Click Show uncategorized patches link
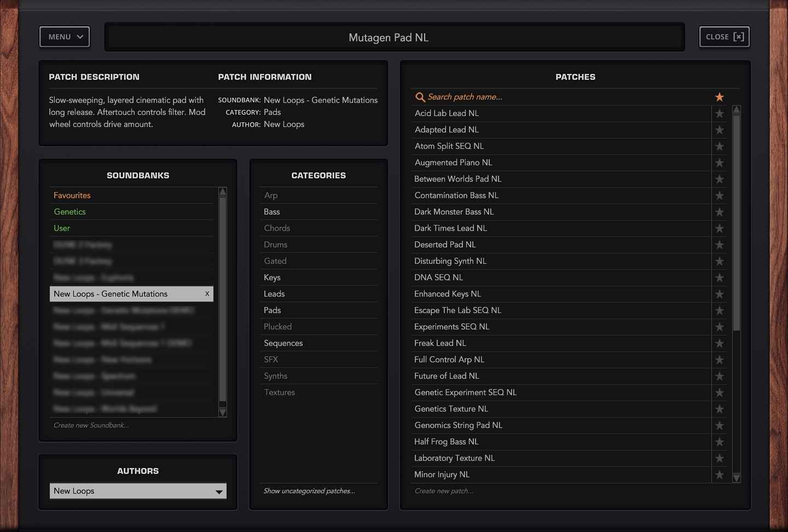The width and height of the screenshot is (788, 532). click(309, 491)
